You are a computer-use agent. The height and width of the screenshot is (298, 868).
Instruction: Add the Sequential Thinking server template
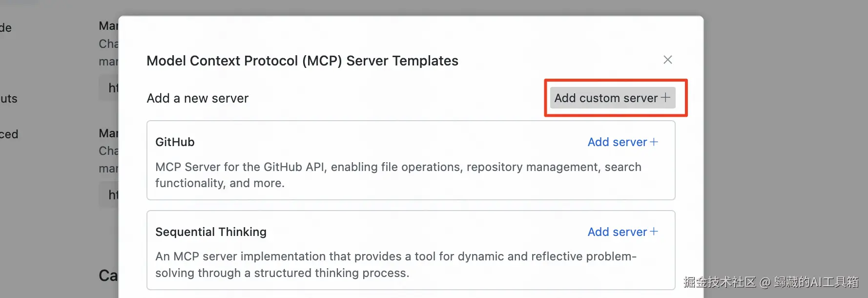[617, 232]
